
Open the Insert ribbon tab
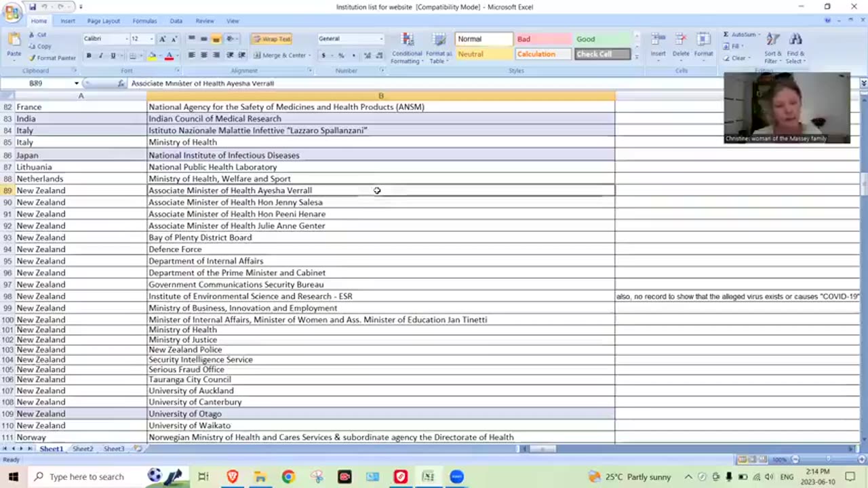[68, 21]
